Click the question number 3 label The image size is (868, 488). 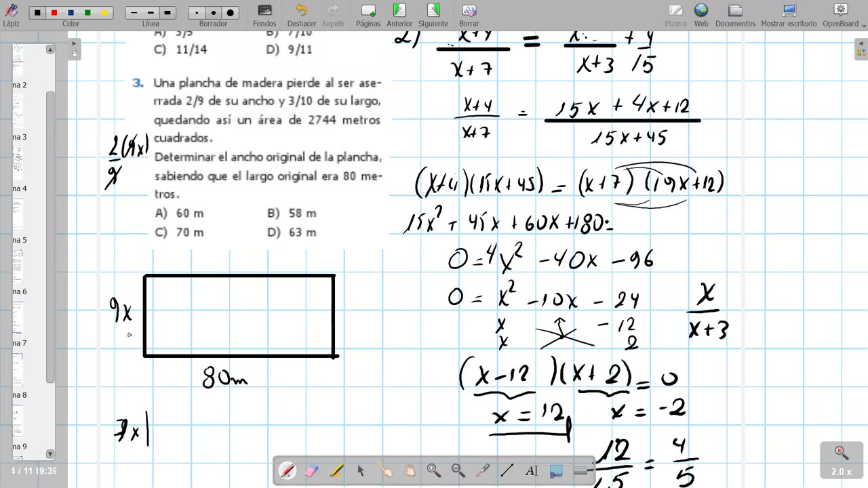[138, 83]
